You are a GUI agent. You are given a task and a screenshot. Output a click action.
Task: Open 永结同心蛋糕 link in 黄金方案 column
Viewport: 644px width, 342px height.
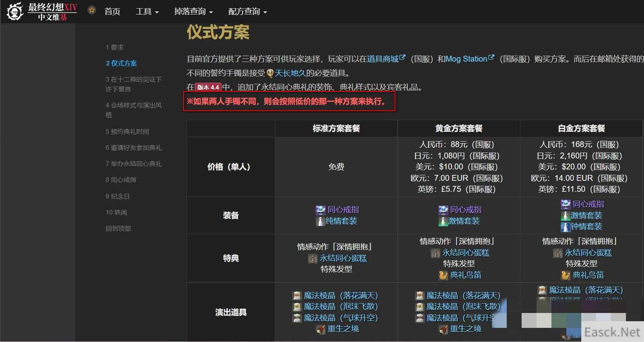[x=466, y=253]
